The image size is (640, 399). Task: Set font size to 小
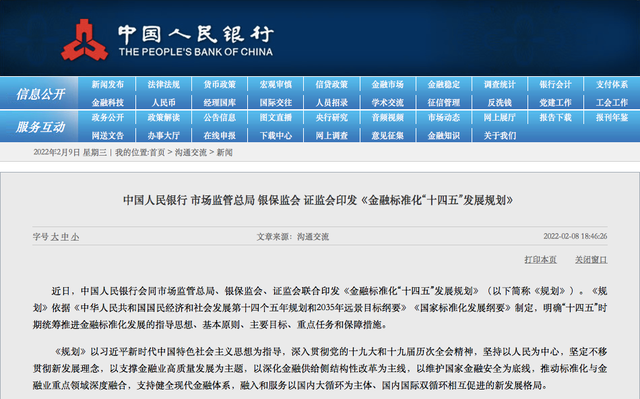75,237
